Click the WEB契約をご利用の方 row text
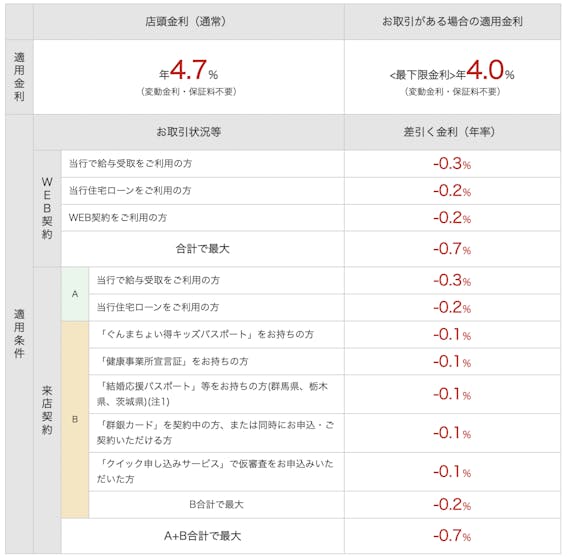The width and height of the screenshot is (570, 557). (118, 218)
